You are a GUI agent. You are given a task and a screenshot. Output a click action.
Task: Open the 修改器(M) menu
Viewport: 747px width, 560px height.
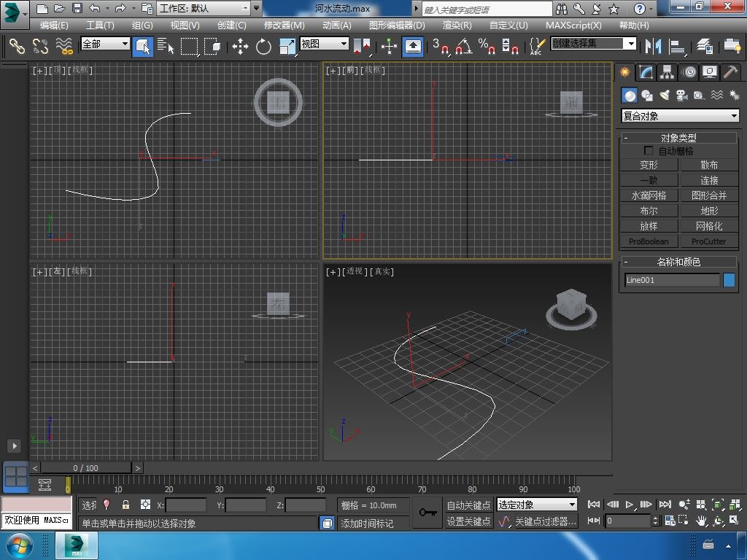tap(284, 26)
